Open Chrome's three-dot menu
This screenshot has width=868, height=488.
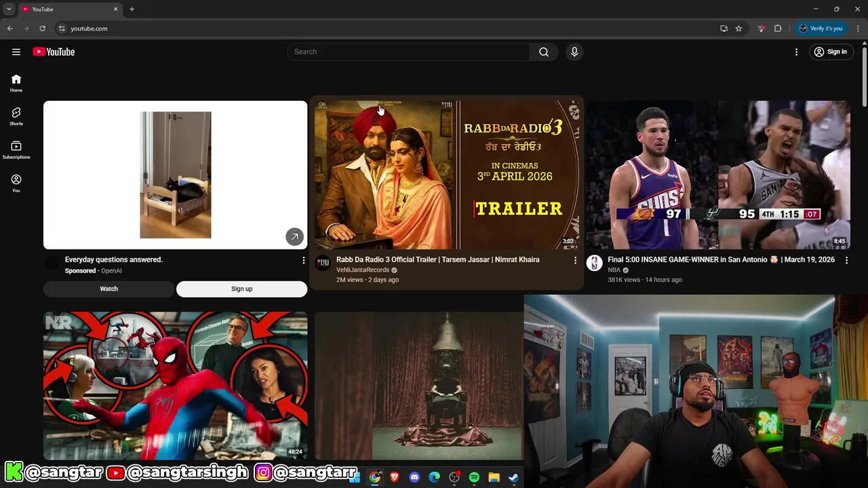click(x=858, y=28)
